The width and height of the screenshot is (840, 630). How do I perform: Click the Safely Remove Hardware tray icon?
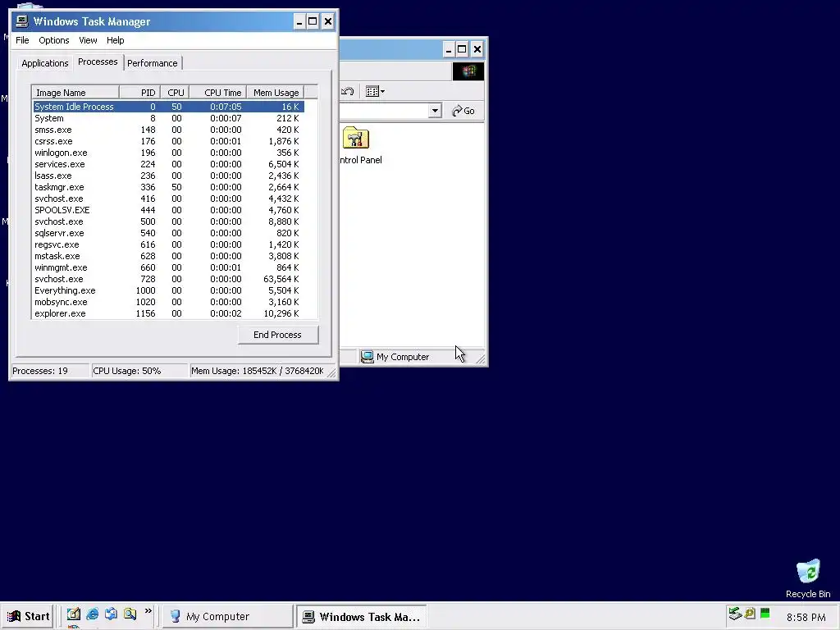pyautogui.click(x=734, y=614)
